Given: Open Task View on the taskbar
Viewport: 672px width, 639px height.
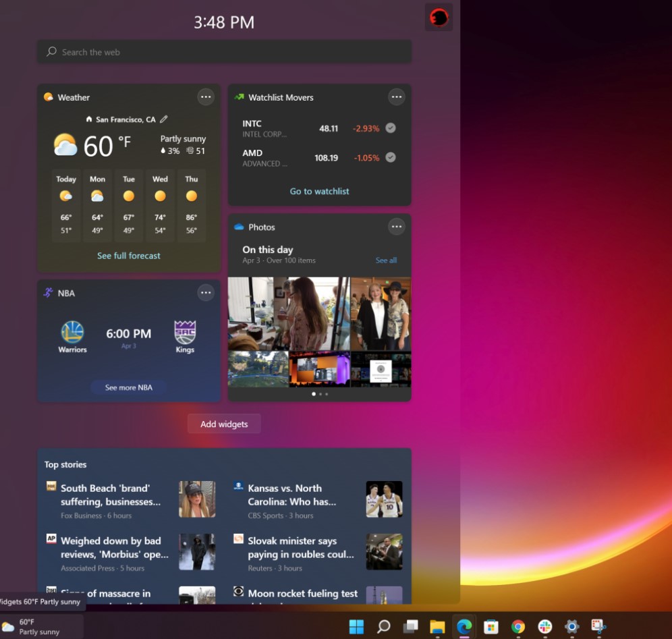Looking at the screenshot, I should point(411,627).
